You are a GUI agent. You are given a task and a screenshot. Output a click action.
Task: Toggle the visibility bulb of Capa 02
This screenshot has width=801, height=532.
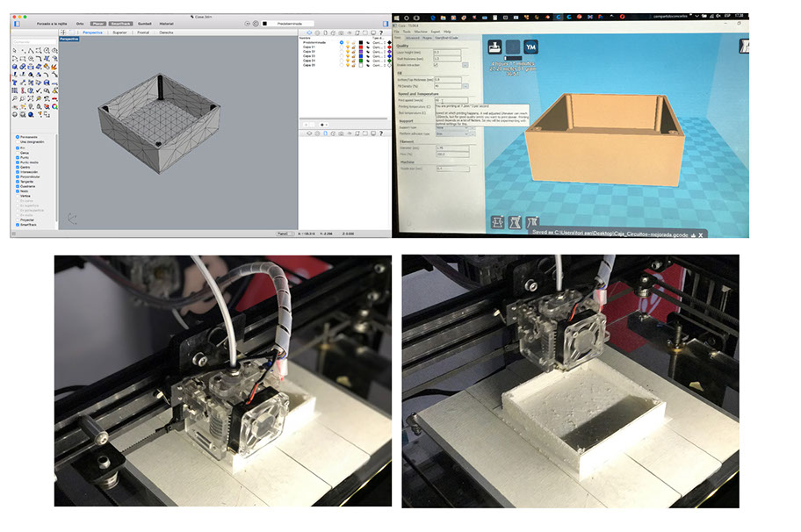point(348,52)
